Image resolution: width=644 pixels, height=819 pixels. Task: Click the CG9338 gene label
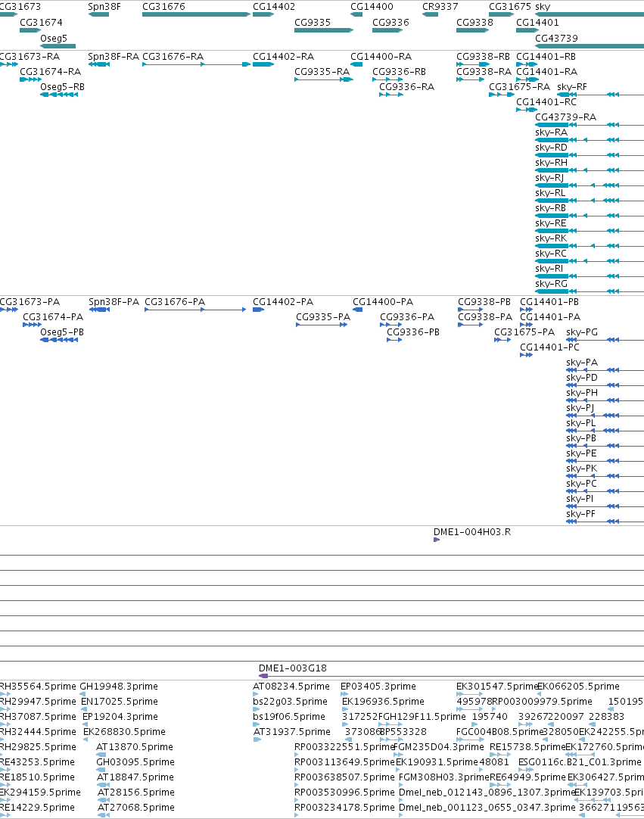pyautogui.click(x=474, y=23)
